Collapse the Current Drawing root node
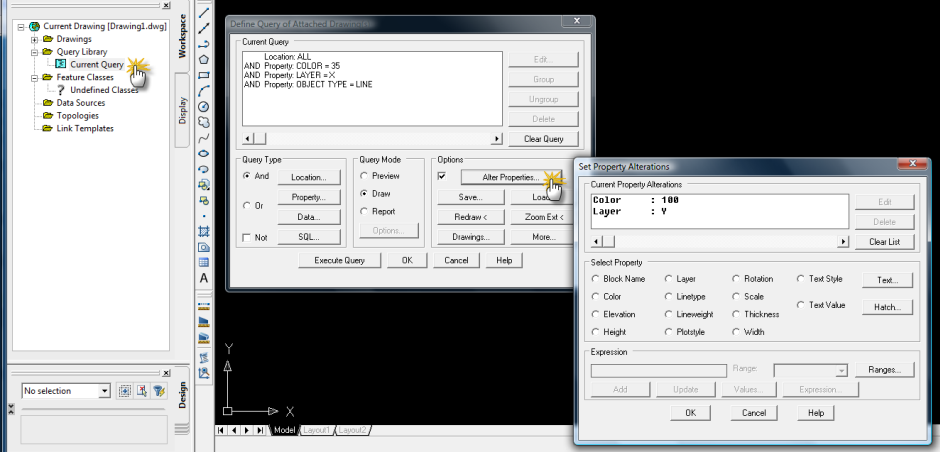The image size is (940, 452). click(21, 26)
